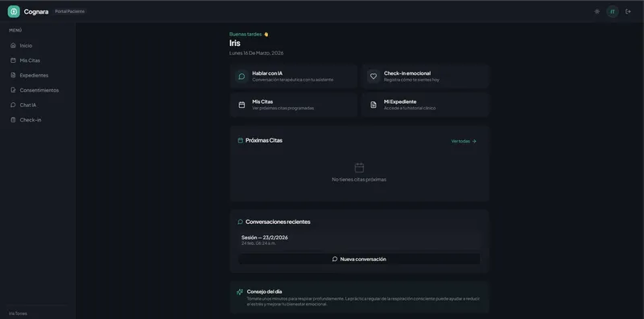
Task: Click the No tienes citas próximas message
Action: (359, 180)
